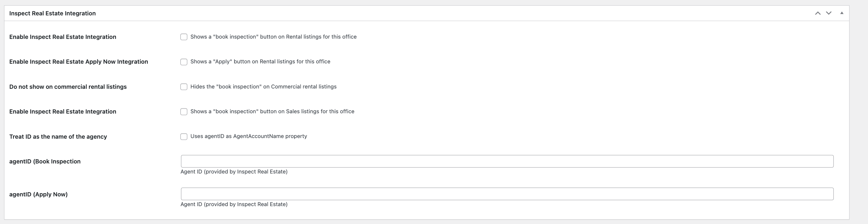Click the Uses agentID as AgentAccountName label text
This screenshot has height=224, width=868.
click(x=249, y=136)
